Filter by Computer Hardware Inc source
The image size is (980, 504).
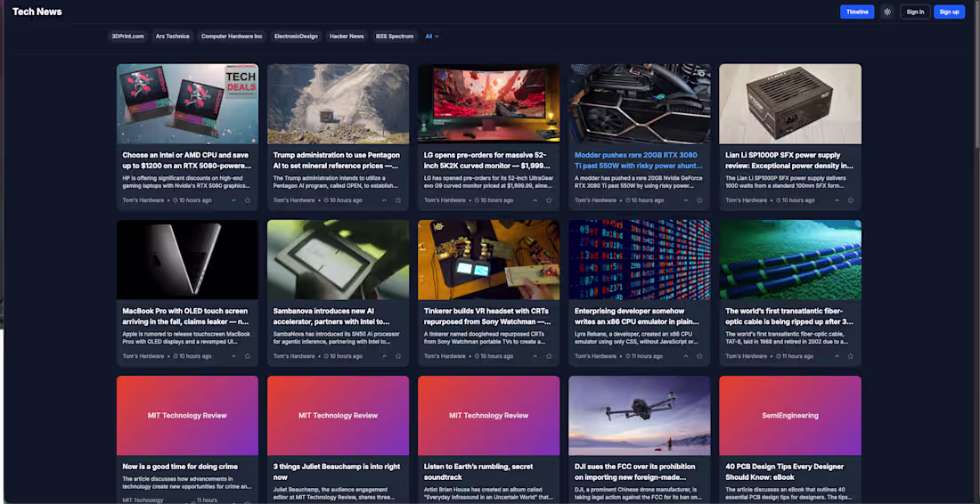click(232, 37)
